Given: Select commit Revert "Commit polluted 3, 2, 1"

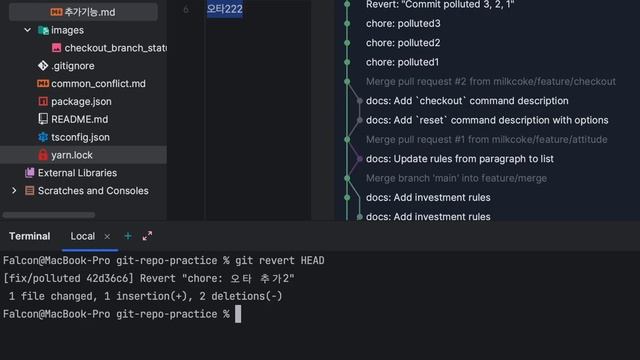Looking at the screenshot, I should [440, 4].
